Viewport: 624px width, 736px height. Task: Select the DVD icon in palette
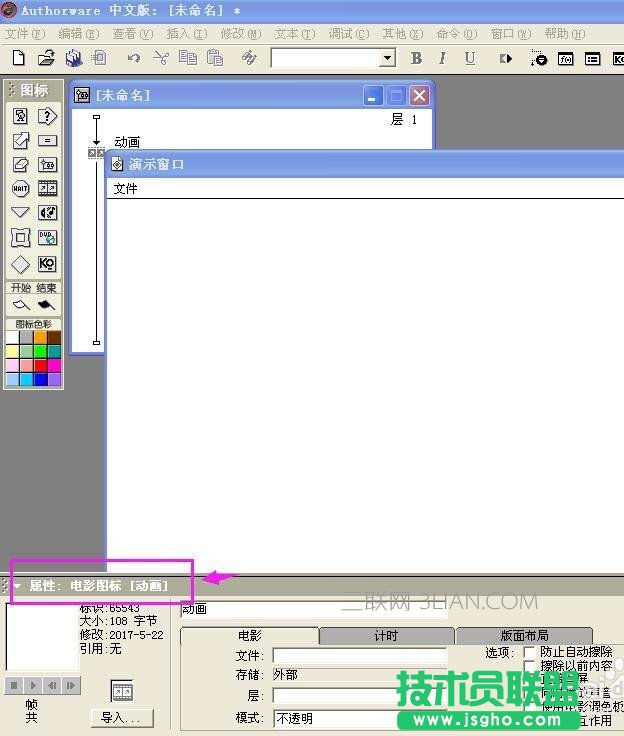(x=47, y=238)
